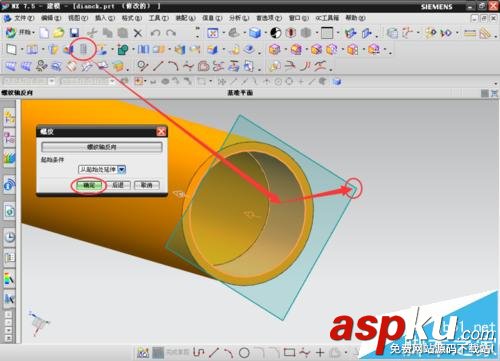Click the 后退 button in thread dialog
Screen dimensions: 500x361
click(118, 185)
